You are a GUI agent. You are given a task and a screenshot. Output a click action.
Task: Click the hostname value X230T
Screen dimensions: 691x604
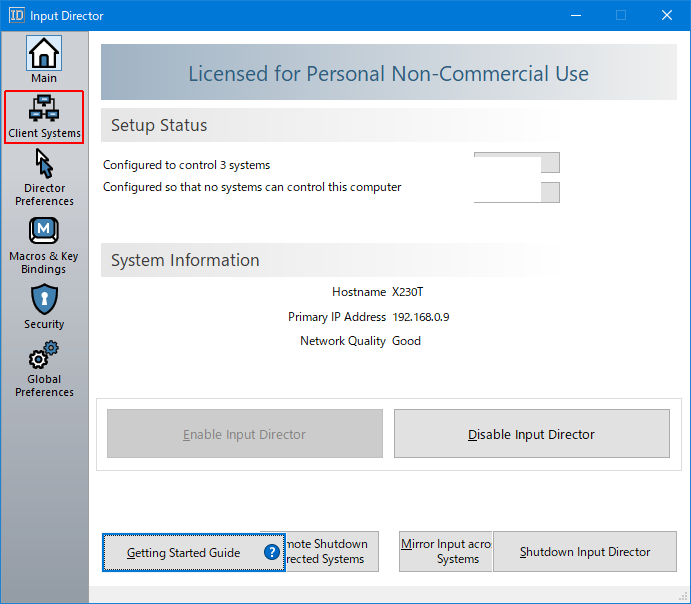[409, 292]
